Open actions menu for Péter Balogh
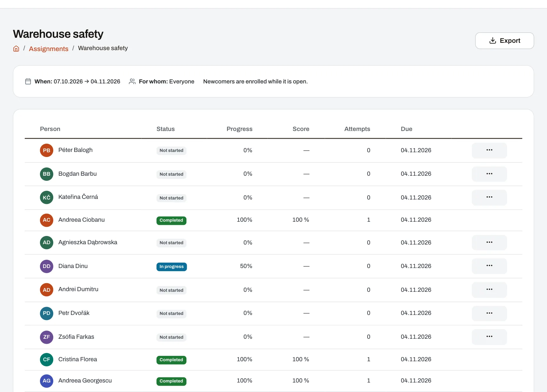The image size is (547, 392). 489,150
